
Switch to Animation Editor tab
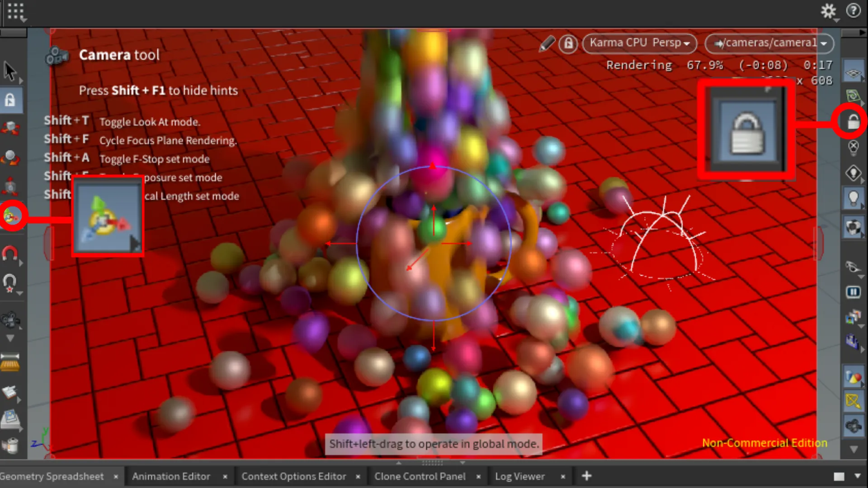coord(171,476)
